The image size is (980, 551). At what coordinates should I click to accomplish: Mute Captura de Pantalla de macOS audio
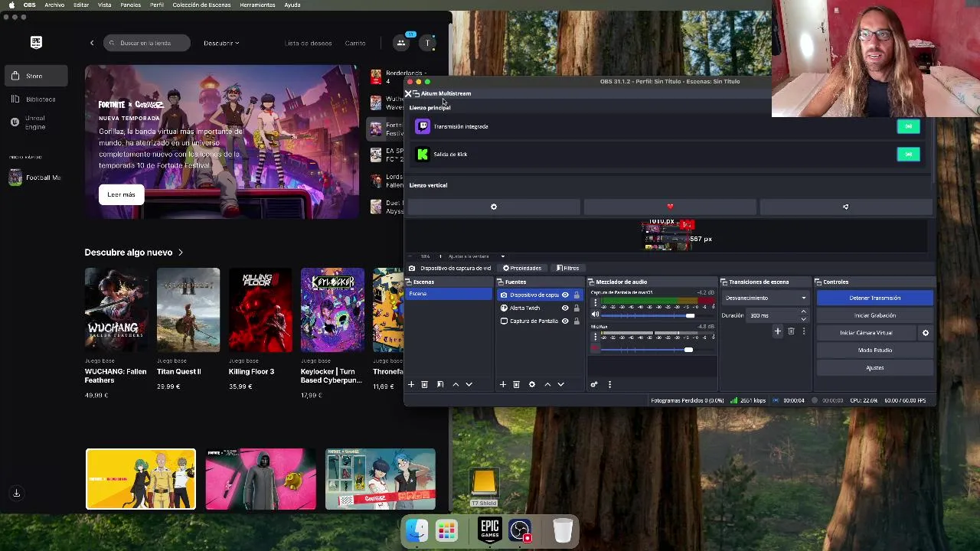pyautogui.click(x=596, y=315)
